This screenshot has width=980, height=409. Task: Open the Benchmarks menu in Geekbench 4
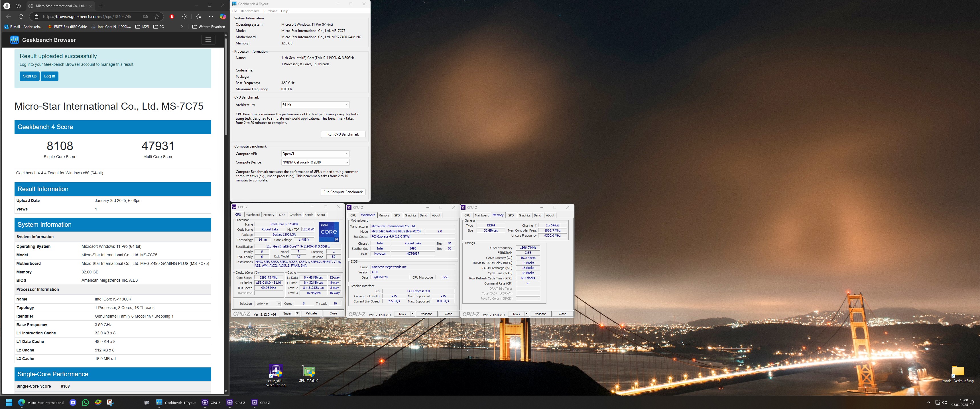pyautogui.click(x=250, y=11)
